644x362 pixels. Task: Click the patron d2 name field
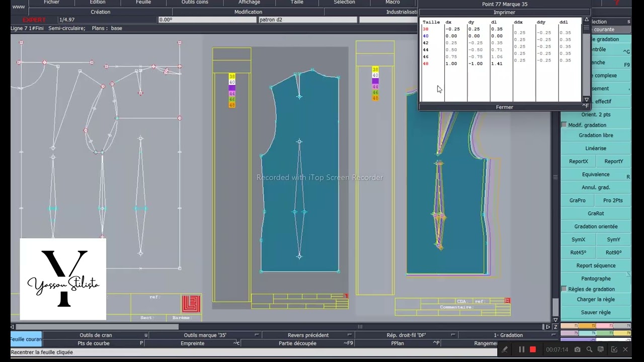click(x=307, y=20)
